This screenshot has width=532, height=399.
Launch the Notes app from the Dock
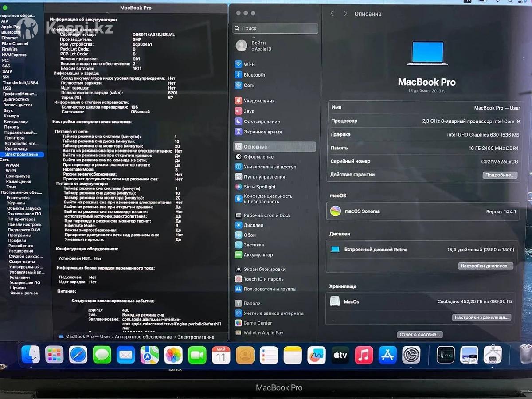click(x=293, y=355)
